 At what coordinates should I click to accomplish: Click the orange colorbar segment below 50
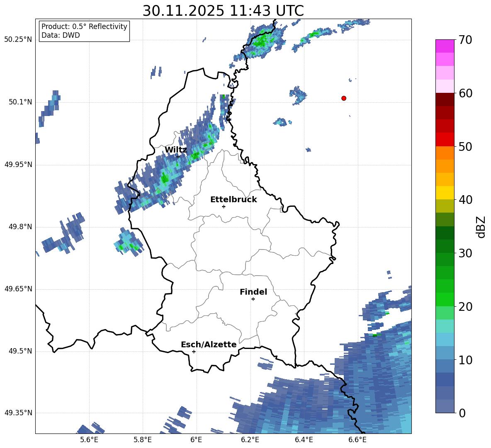[x=445, y=153]
